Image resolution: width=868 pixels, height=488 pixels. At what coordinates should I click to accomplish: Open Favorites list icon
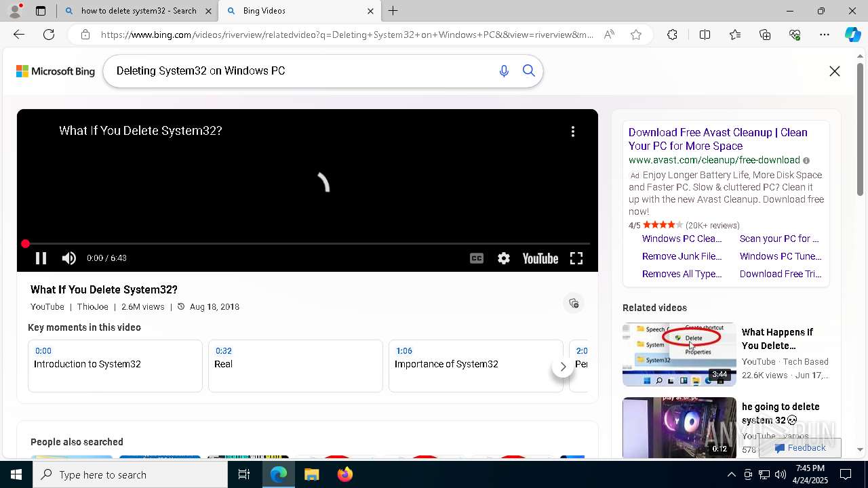pyautogui.click(x=735, y=35)
